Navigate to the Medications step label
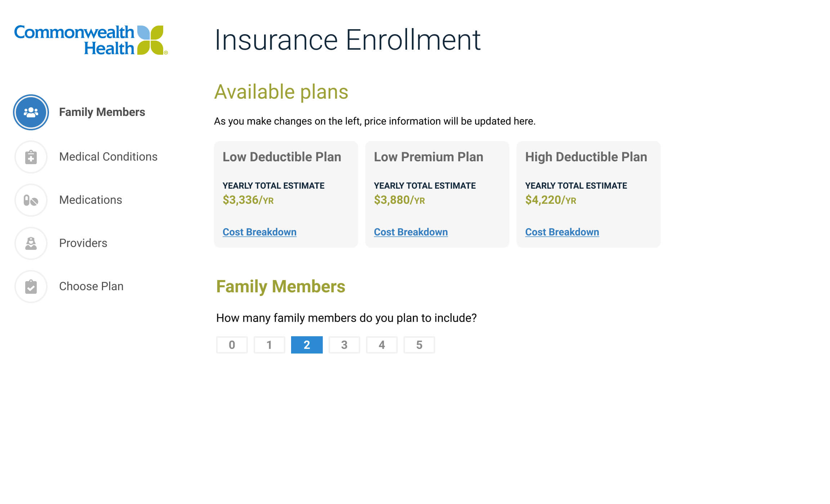 click(x=90, y=200)
